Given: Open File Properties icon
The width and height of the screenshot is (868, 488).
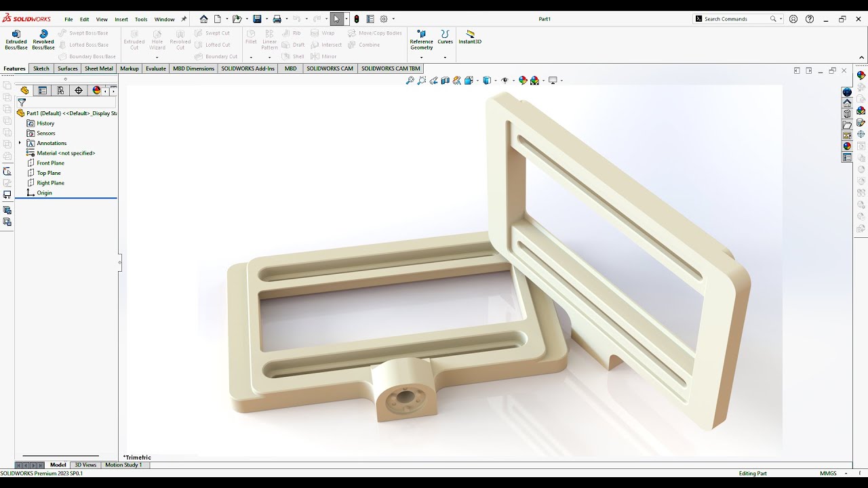Looking at the screenshot, I should coord(370,19).
